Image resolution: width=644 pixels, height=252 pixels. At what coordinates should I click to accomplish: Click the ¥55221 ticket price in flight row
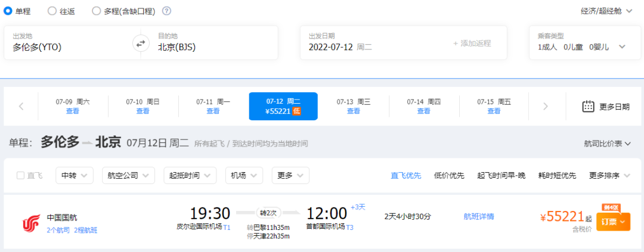click(562, 216)
